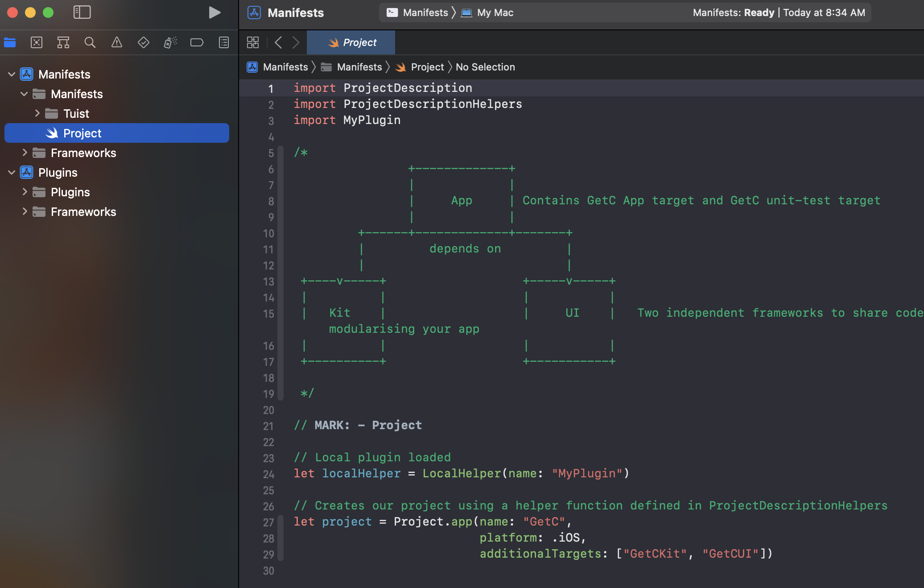Open the Issue navigator warning icon
The image size is (924, 588).
click(117, 42)
